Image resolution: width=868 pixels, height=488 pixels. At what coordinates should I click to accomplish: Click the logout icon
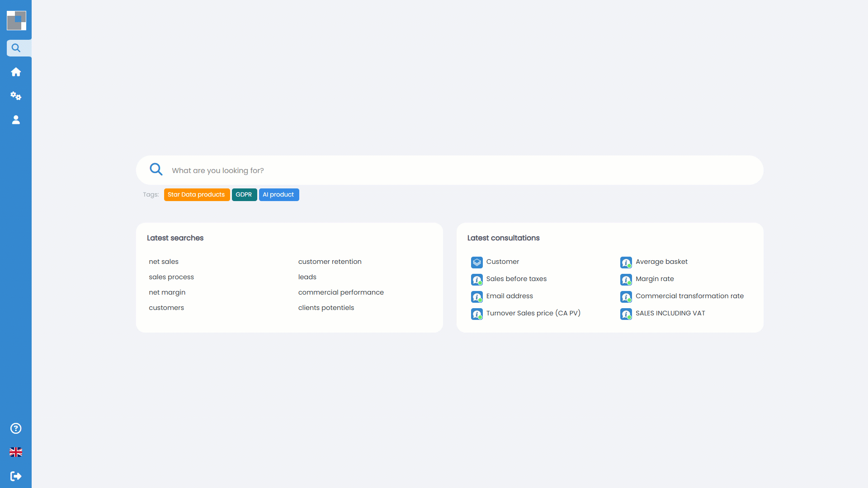(16, 476)
